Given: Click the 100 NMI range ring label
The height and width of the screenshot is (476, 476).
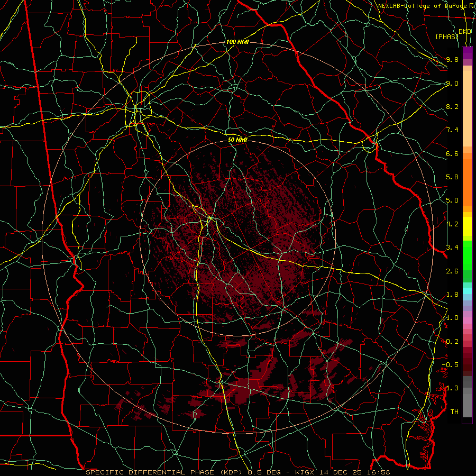Looking at the screenshot, I should pos(237,42).
